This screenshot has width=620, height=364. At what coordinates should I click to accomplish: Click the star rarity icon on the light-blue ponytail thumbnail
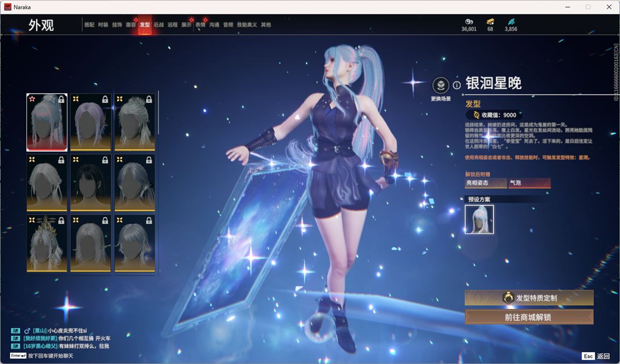coord(32,98)
